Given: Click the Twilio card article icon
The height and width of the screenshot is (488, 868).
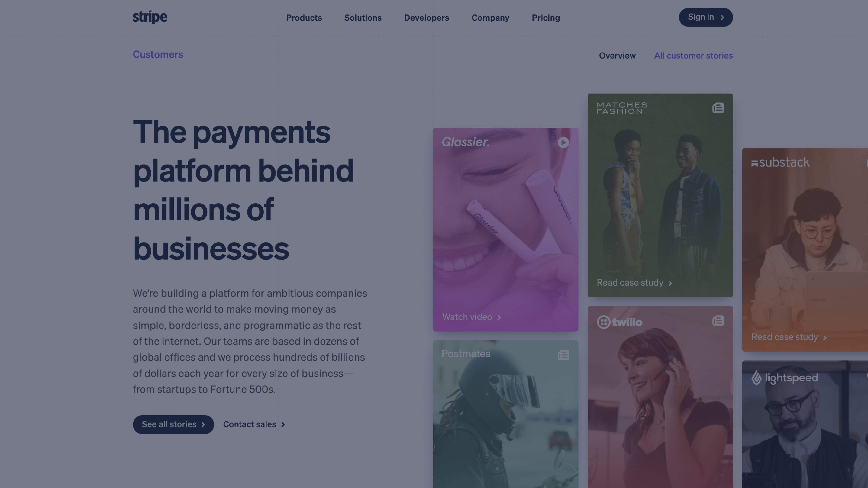Looking at the screenshot, I should (718, 321).
